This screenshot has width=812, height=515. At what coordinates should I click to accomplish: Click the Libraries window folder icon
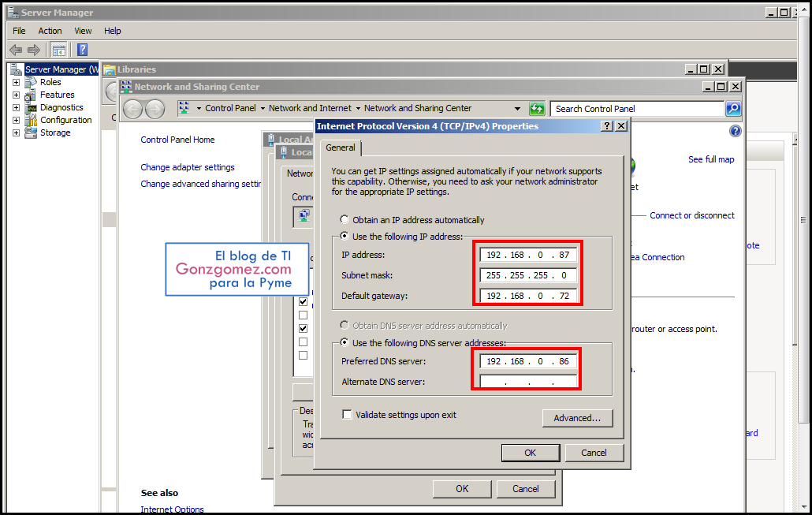[110, 69]
